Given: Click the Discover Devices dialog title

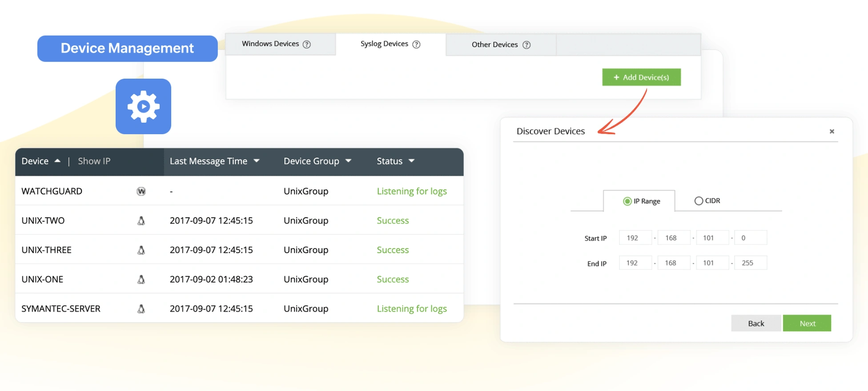Looking at the screenshot, I should [x=551, y=132].
